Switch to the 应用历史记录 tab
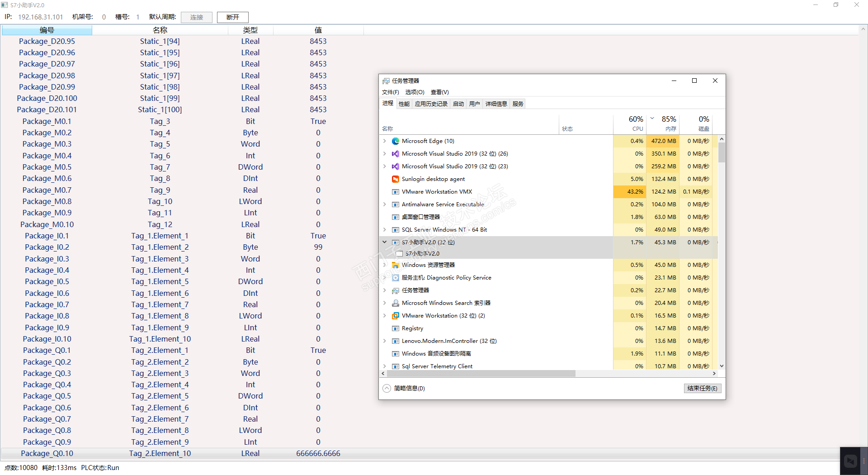The width and height of the screenshot is (868, 475). 431,104
